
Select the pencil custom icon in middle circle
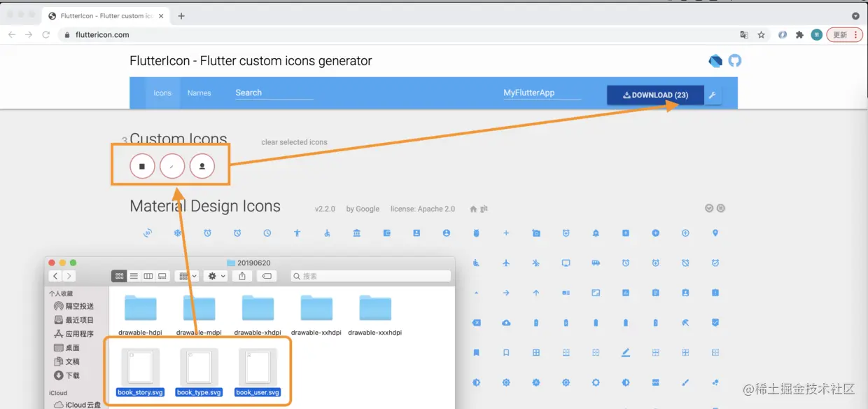[x=172, y=167]
